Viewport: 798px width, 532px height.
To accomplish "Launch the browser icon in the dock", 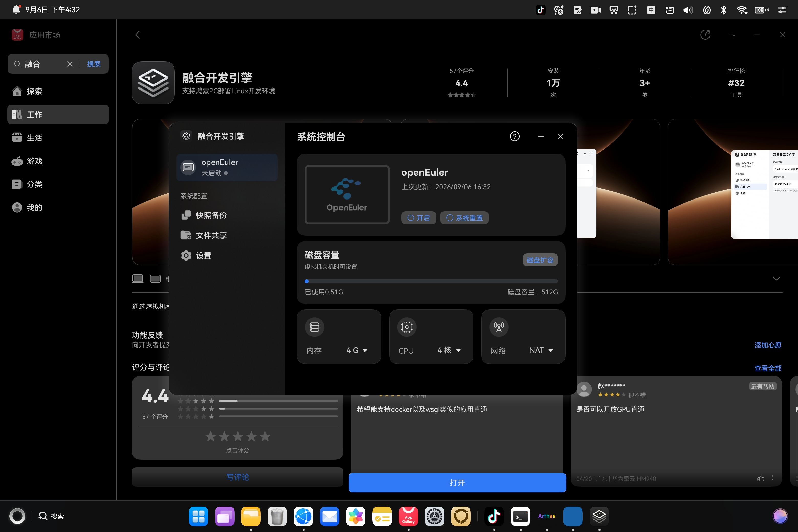I will click(x=303, y=516).
